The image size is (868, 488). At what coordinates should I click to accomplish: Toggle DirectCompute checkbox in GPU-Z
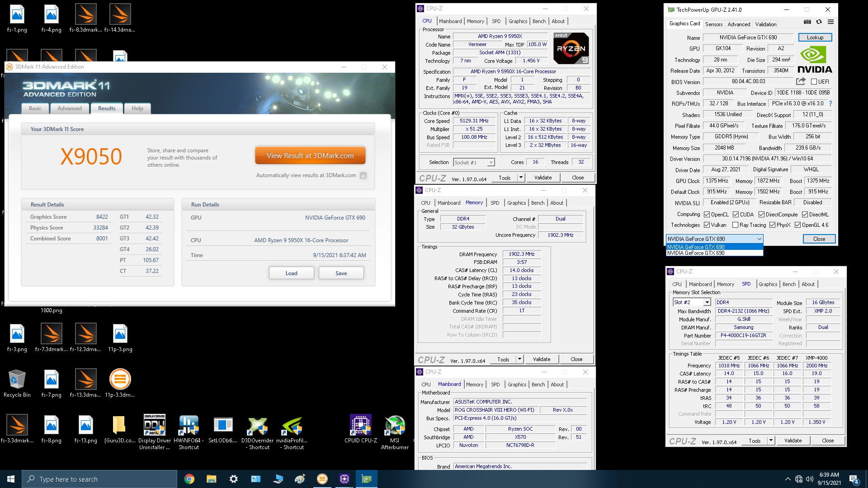tap(761, 215)
